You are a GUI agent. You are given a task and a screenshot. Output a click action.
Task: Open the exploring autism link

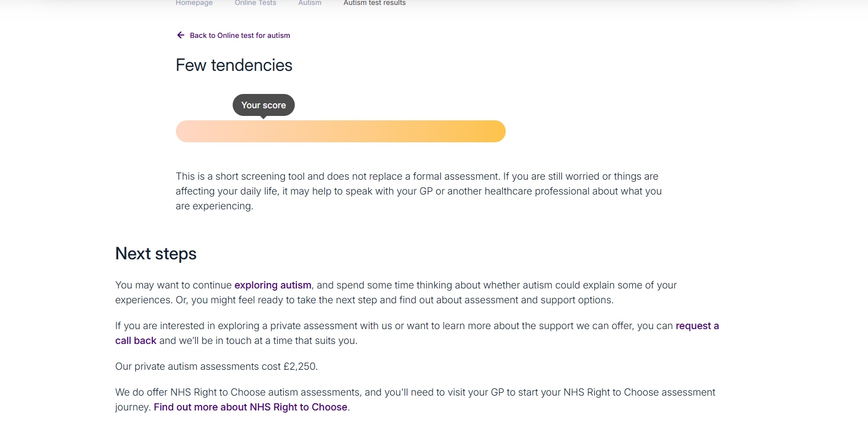coord(273,285)
